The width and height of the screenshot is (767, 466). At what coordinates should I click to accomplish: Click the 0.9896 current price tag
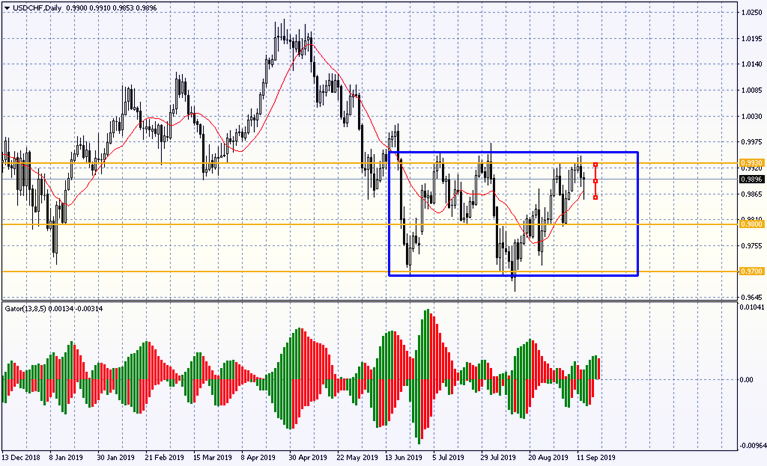(x=752, y=180)
